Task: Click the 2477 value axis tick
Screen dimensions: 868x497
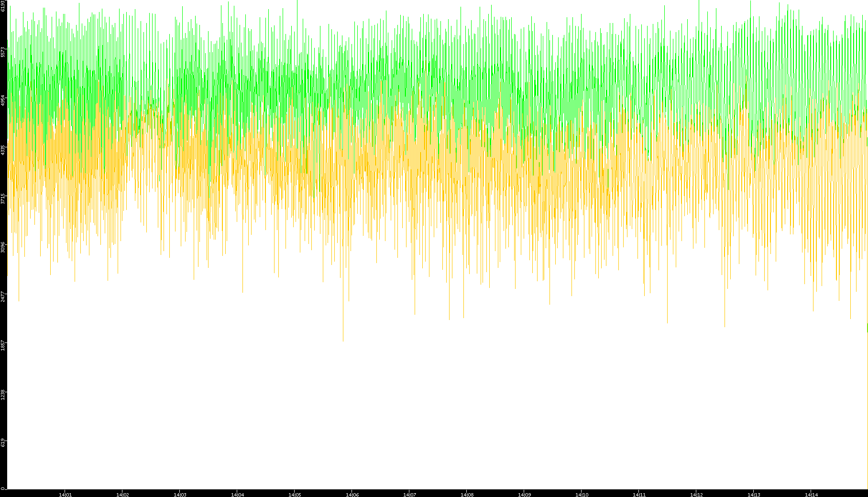Action: [x=3, y=296]
